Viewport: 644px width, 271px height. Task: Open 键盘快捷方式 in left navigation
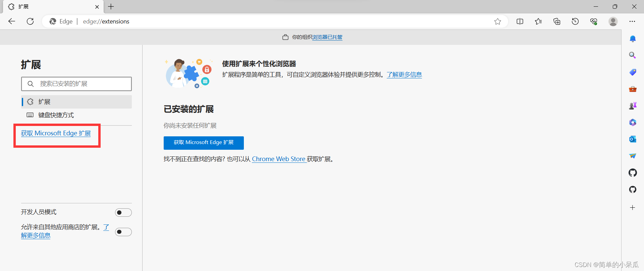(x=76, y=115)
